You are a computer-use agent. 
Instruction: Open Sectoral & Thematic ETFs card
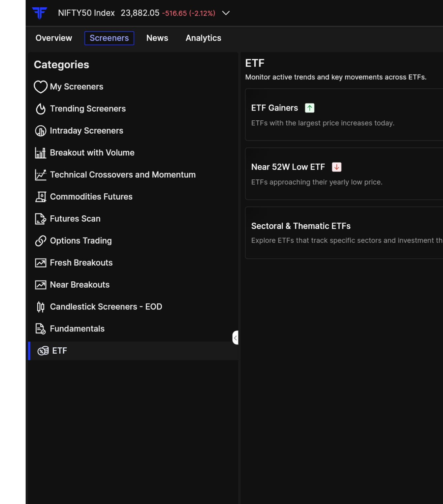click(x=344, y=233)
